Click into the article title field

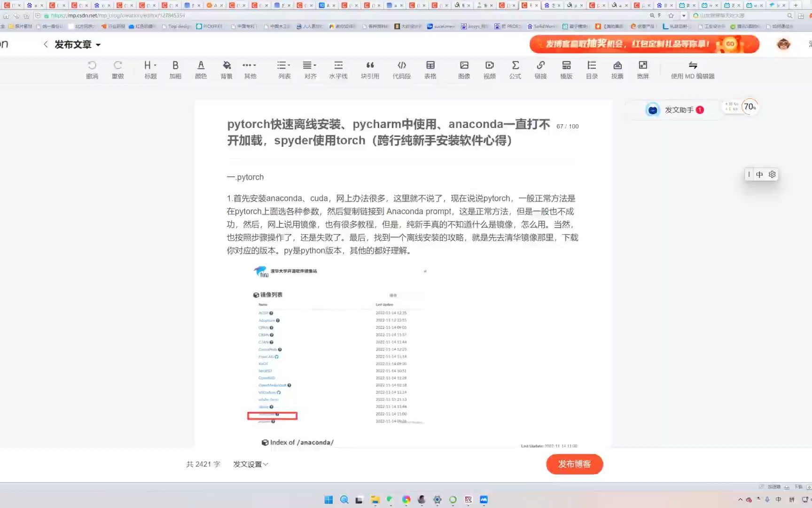pyautogui.click(x=389, y=132)
